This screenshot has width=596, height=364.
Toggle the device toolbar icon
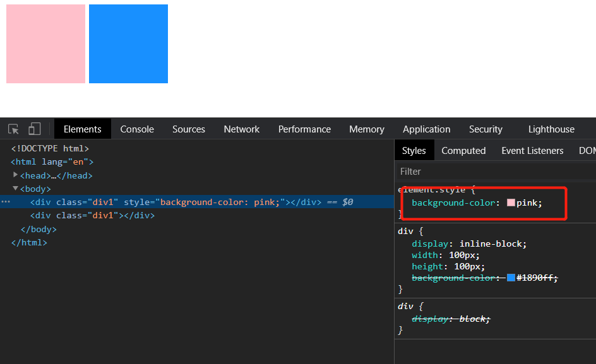pyautogui.click(x=34, y=129)
